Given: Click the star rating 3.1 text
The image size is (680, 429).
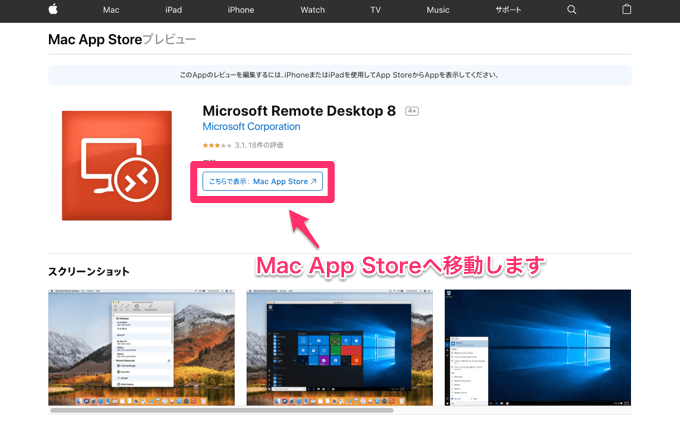Looking at the screenshot, I should click(x=243, y=145).
